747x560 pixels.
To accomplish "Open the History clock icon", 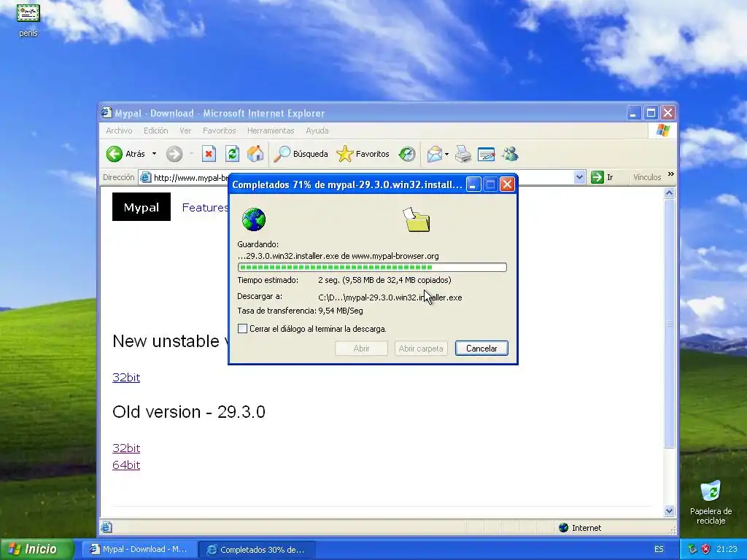I will click(407, 154).
